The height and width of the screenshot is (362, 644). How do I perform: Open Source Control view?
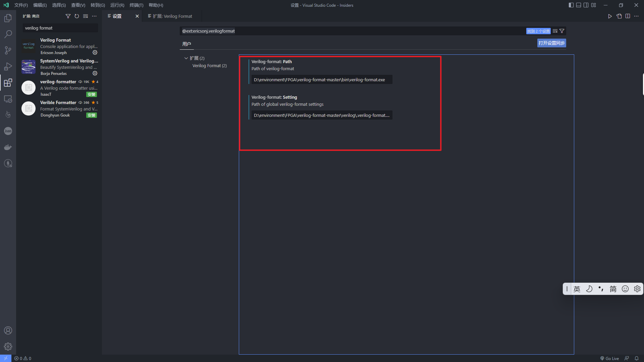click(8, 50)
